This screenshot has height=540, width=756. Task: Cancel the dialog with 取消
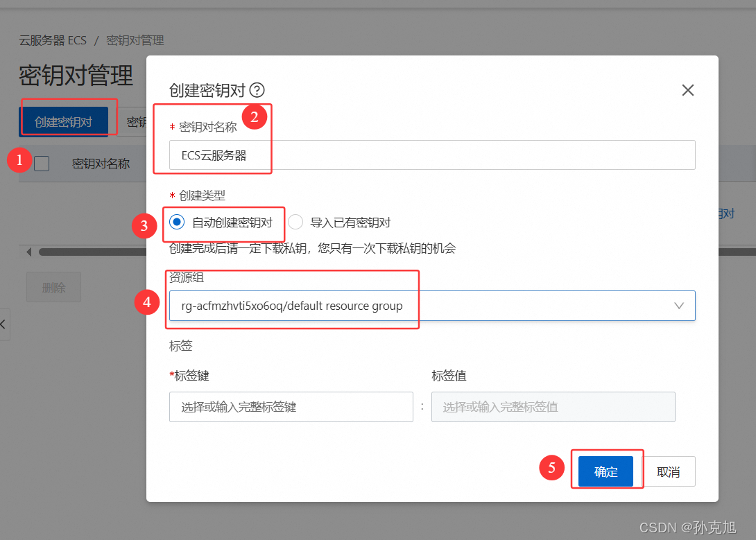668,471
